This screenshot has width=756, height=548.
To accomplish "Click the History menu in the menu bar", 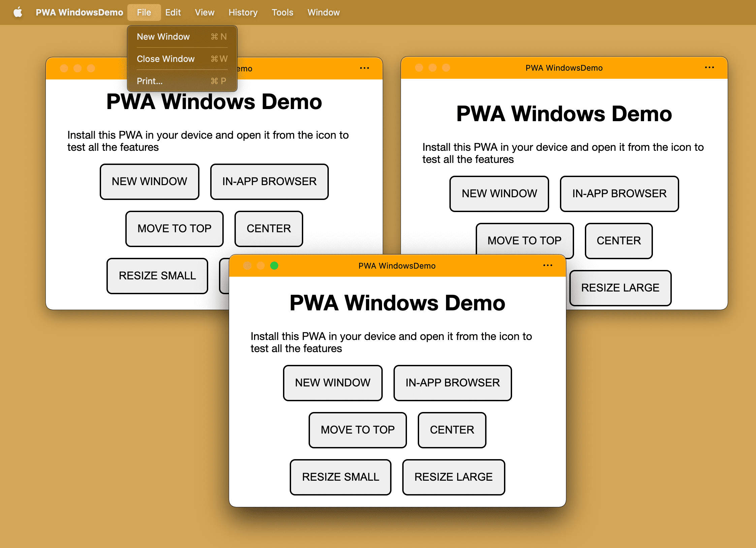I will coord(243,12).
